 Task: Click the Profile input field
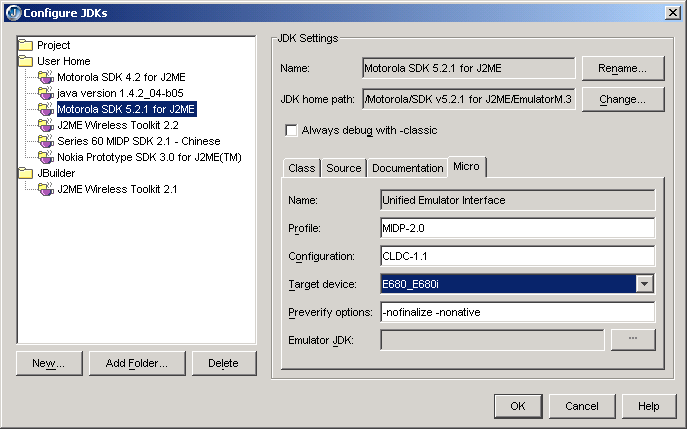point(517,228)
